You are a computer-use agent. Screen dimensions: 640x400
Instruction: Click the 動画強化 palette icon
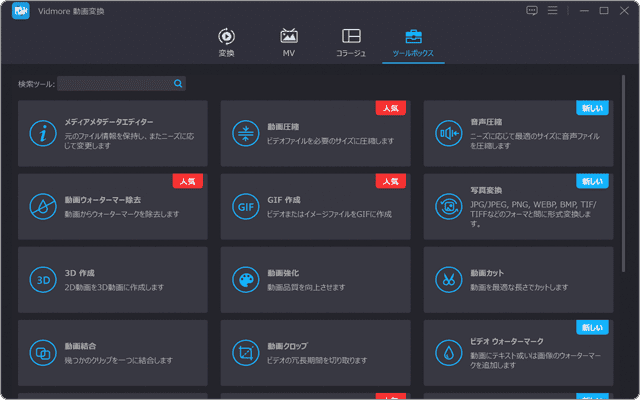(x=246, y=280)
